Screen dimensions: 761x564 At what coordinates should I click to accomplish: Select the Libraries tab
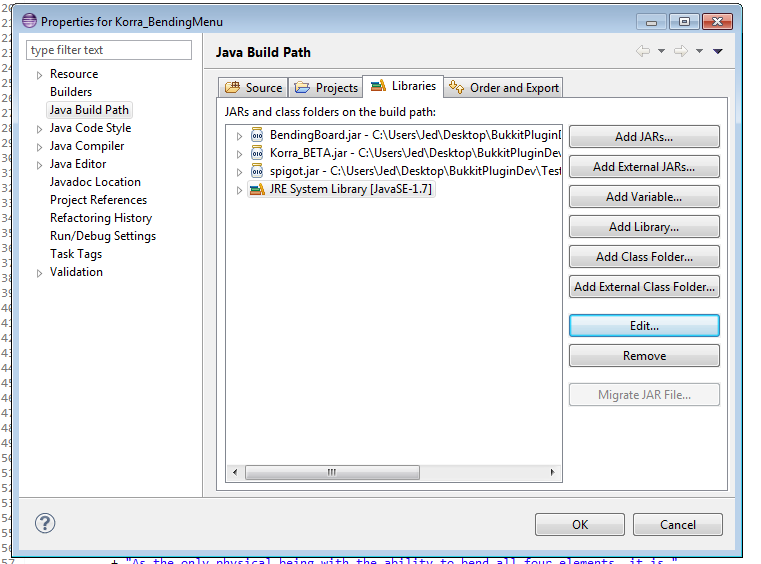click(x=403, y=86)
